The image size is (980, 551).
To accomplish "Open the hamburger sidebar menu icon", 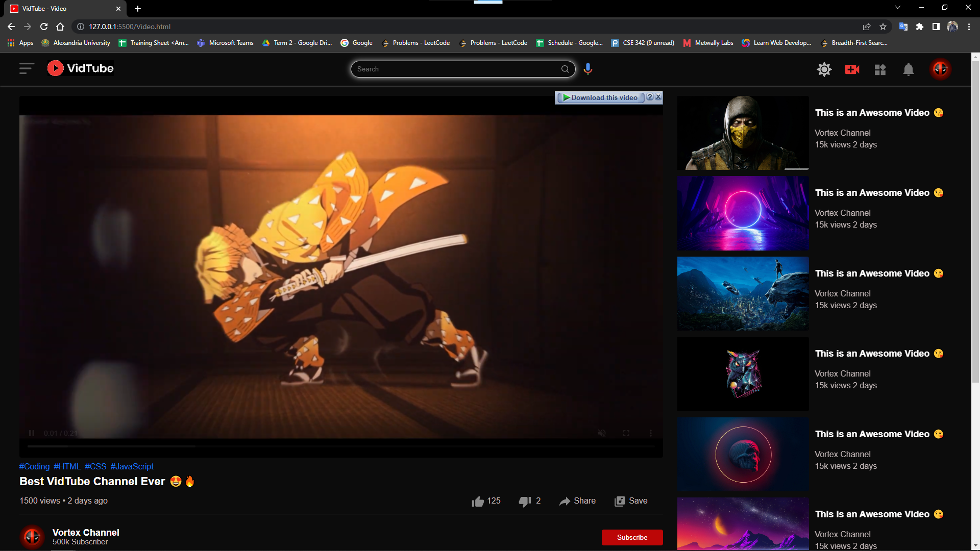I will 27,68.
